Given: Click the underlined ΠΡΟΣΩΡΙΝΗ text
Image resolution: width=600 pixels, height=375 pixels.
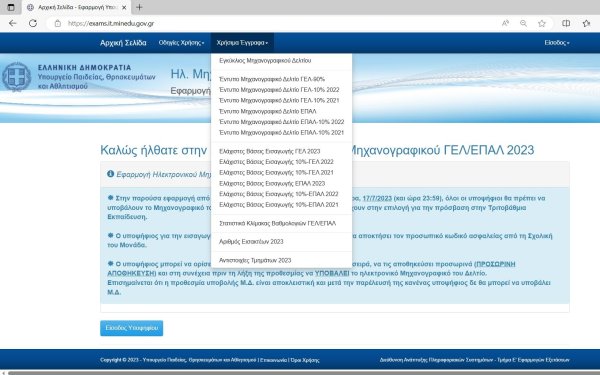Looking at the screenshot, I should tap(496, 264).
